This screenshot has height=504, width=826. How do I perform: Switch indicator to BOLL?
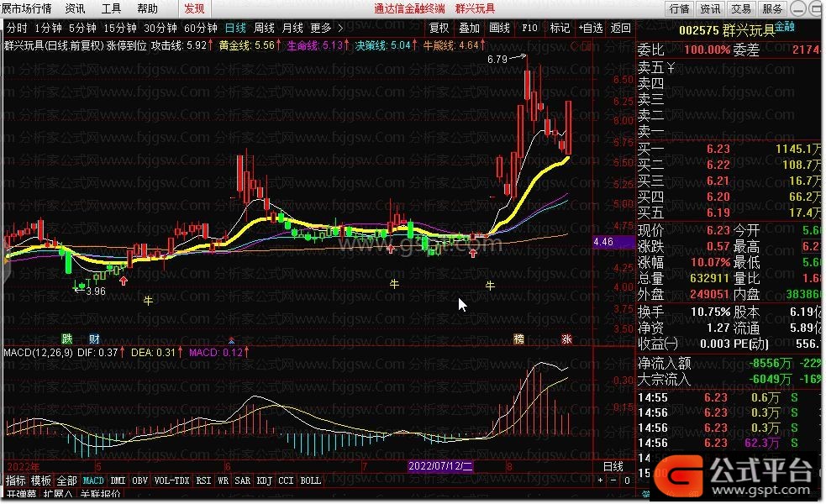pos(310,480)
